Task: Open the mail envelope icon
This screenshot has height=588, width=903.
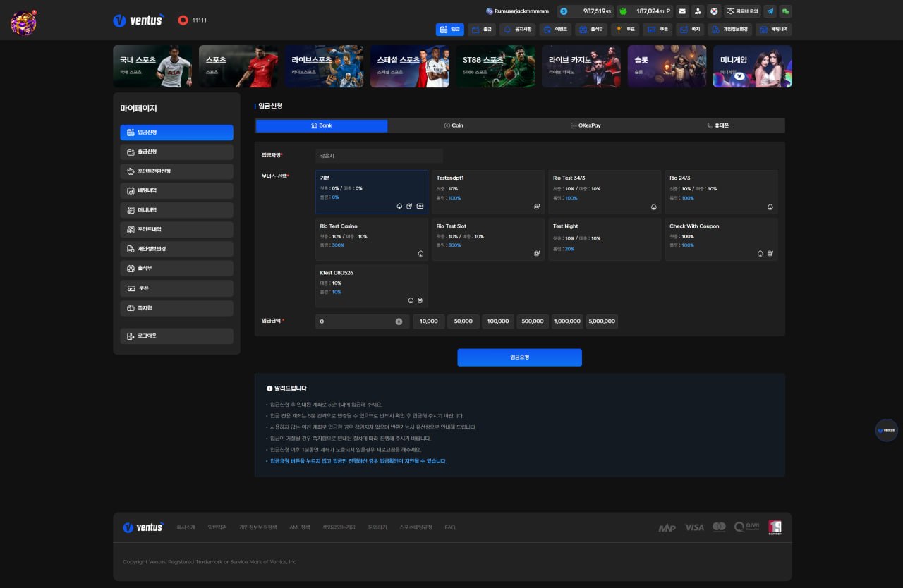Action: (x=682, y=11)
